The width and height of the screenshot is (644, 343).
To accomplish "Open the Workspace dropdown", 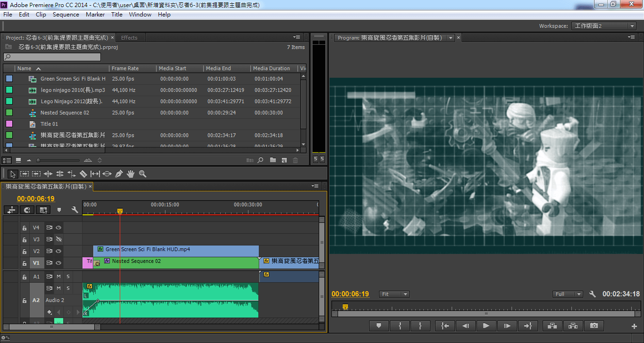I will point(604,26).
